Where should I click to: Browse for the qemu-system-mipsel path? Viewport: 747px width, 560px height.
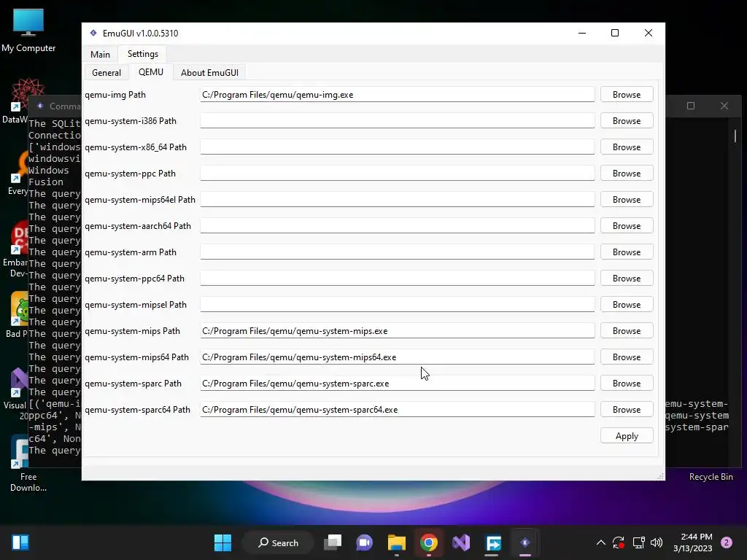click(627, 304)
